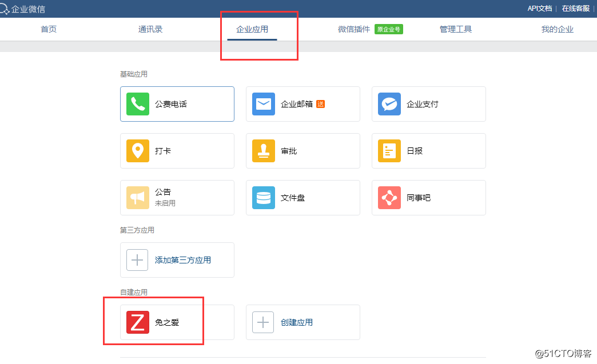Click the 公费电话 app name
This screenshot has height=364, width=597.
click(171, 104)
